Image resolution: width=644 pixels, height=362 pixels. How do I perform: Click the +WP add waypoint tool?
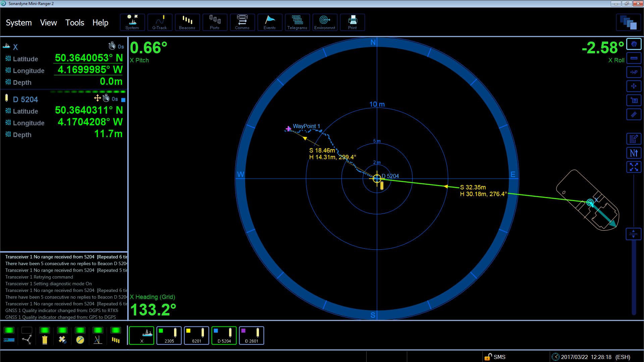(x=634, y=72)
